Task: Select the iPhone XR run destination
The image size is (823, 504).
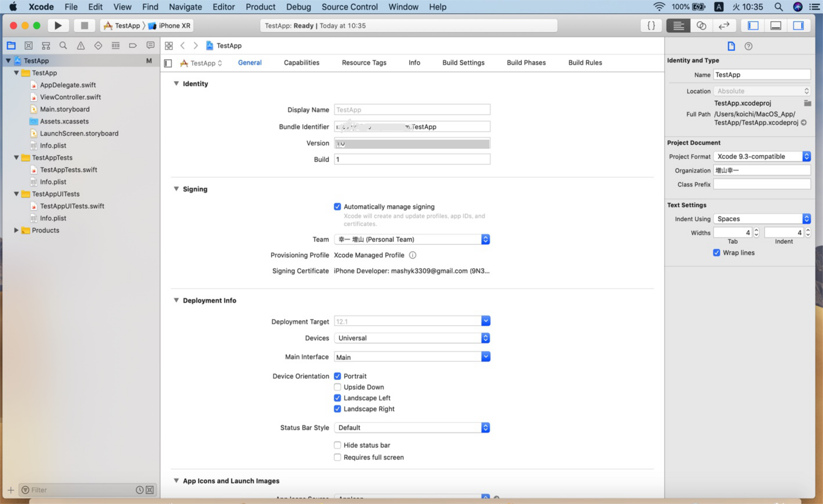Action: tap(170, 26)
